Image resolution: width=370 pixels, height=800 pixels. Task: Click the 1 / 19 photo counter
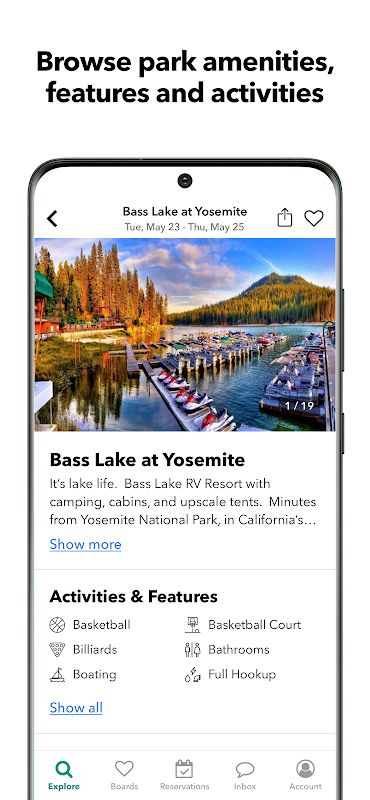coord(299,406)
